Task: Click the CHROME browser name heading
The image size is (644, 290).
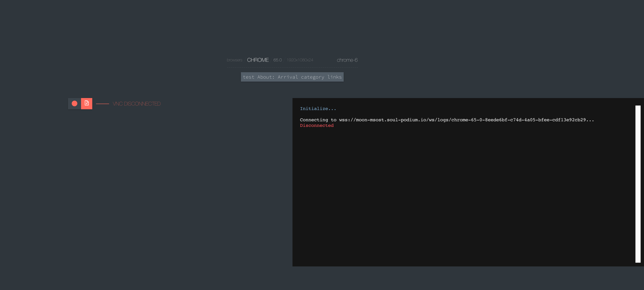Action: pos(258,60)
